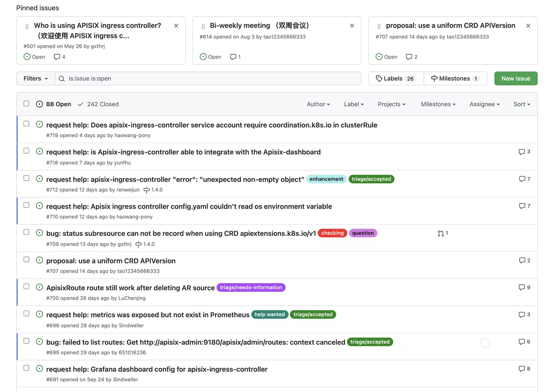Click the triage/needs-information label
Viewport: 560px width, 392px height.
tap(251, 287)
